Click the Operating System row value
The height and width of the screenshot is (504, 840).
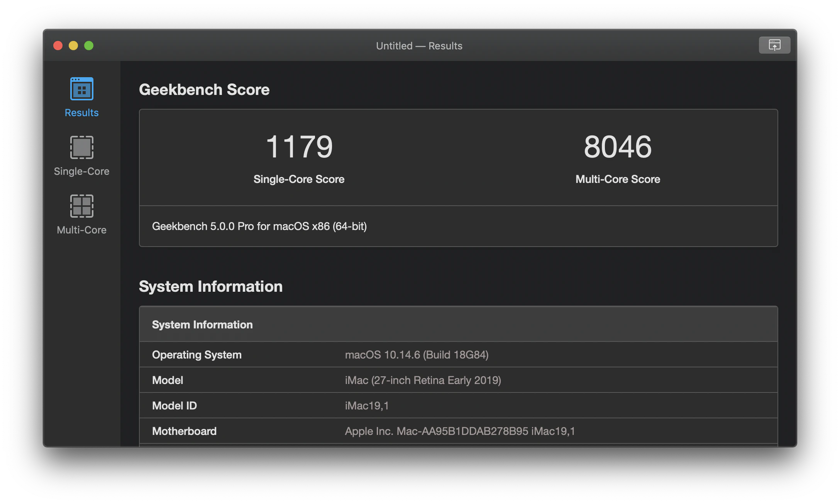coord(417,355)
